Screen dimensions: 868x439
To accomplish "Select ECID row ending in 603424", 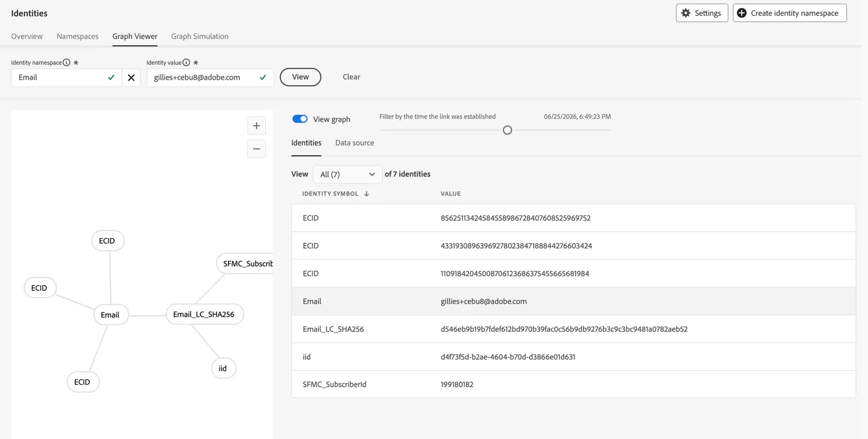I will point(573,246).
